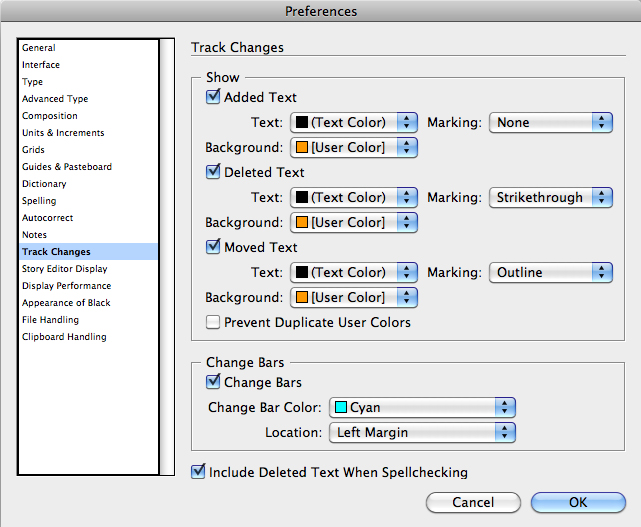Open Added Text Marking dropdown showing None

point(551,123)
